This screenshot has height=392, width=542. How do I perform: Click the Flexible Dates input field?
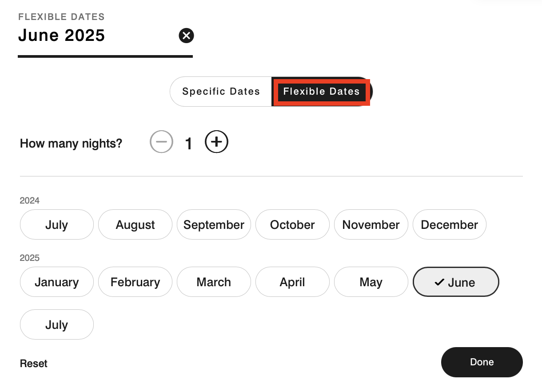89,36
